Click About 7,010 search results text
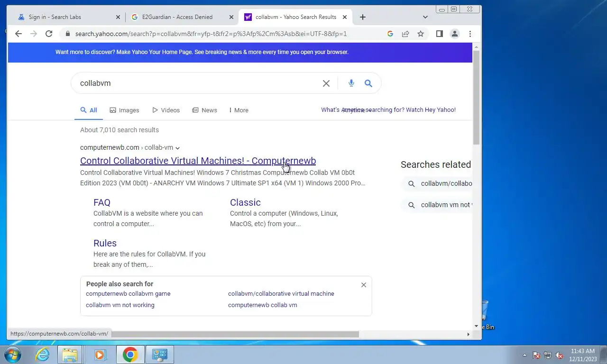This screenshot has height=364, width=607. pyautogui.click(x=120, y=130)
